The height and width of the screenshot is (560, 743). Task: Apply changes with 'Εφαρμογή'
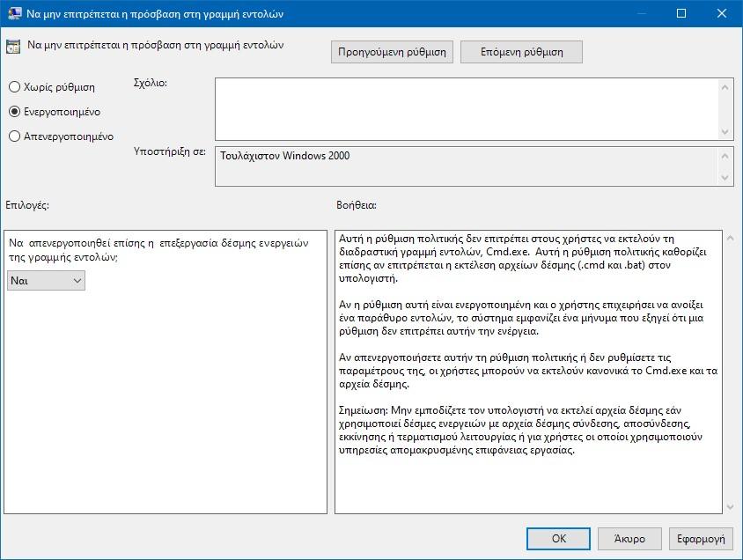701,539
